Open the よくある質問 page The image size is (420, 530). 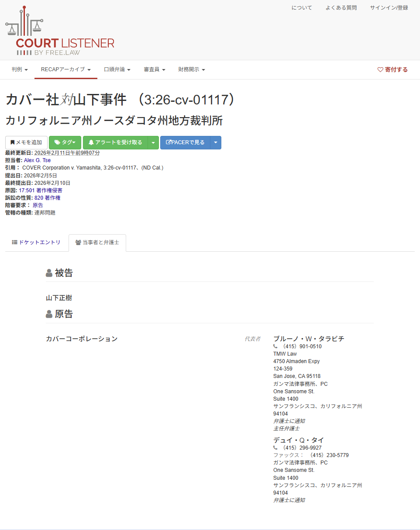point(341,8)
